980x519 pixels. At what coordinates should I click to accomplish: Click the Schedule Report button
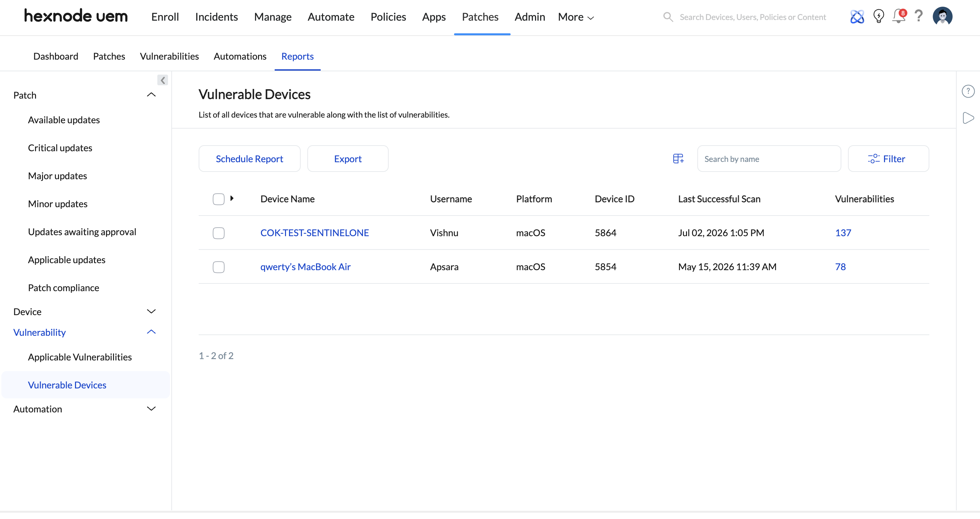click(249, 159)
